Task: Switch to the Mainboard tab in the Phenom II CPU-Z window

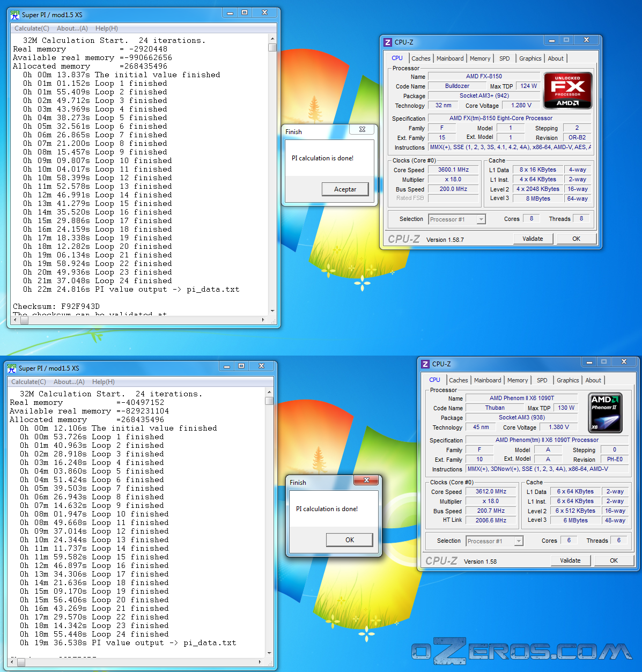Action: pos(488,380)
